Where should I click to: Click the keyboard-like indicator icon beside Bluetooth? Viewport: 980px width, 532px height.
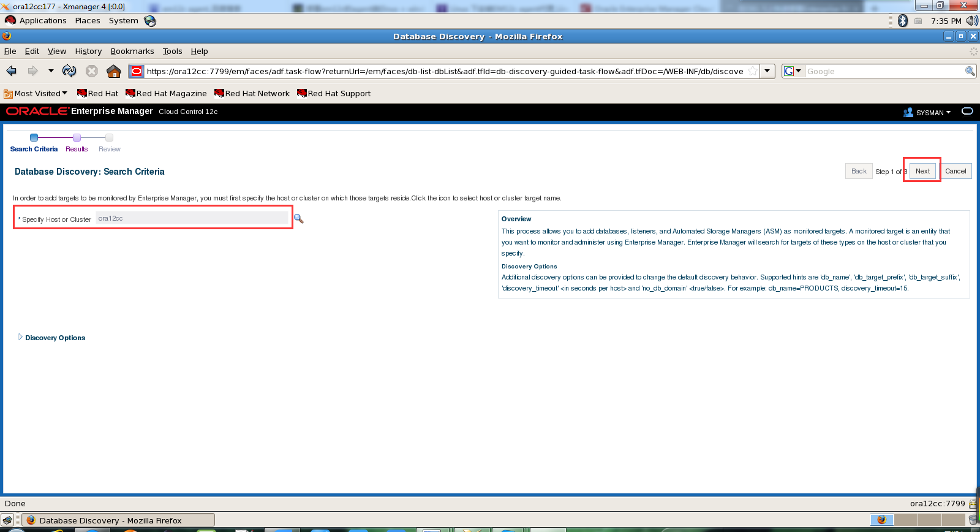(918, 21)
